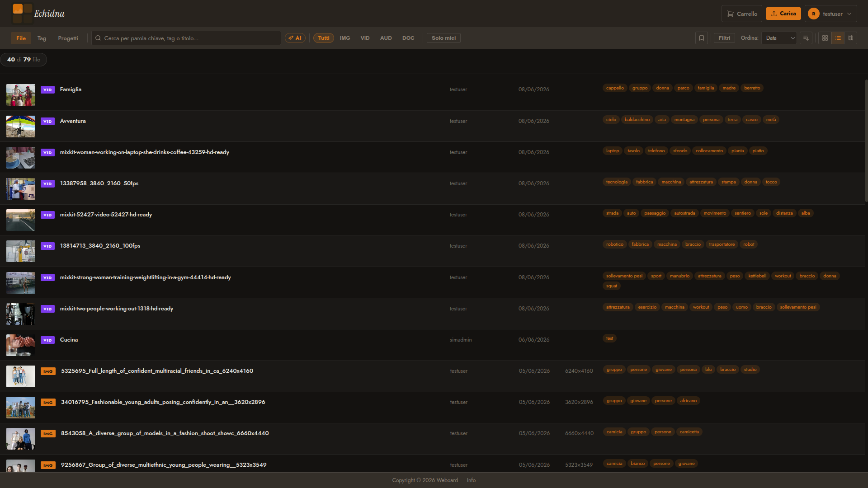Click the studio tag
Screen dimensions: 868x488
(x=750, y=370)
